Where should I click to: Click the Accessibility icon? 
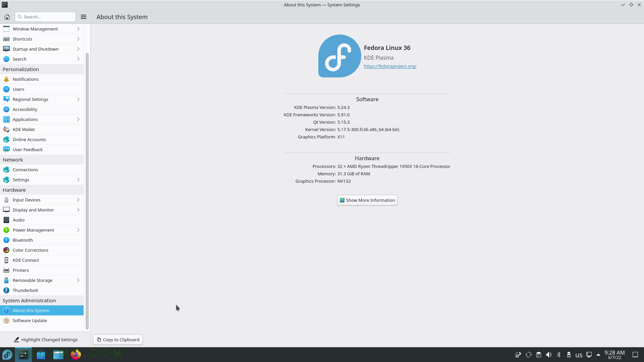coord(6,109)
